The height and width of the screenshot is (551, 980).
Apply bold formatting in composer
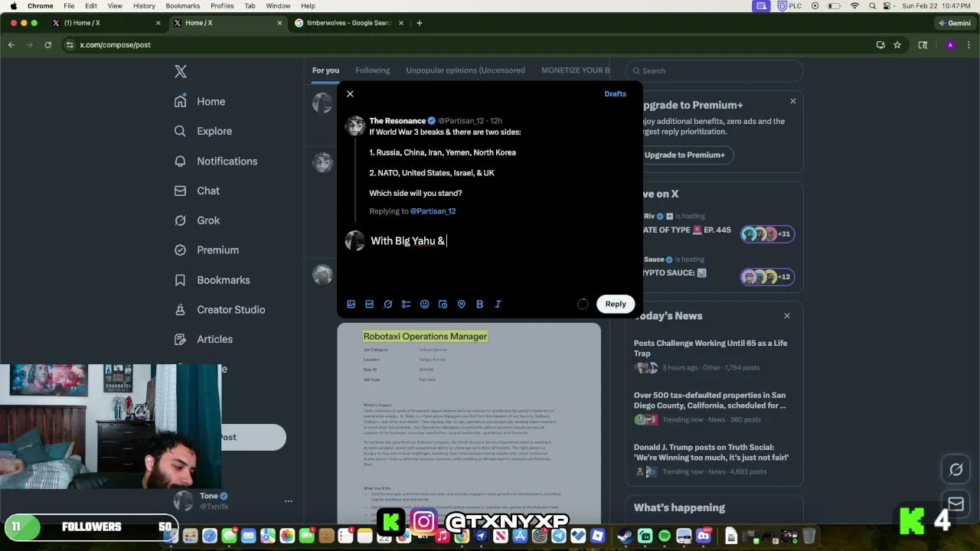click(479, 304)
